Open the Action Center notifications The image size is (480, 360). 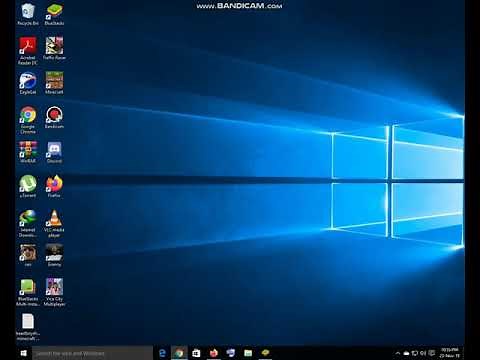click(x=432, y=353)
